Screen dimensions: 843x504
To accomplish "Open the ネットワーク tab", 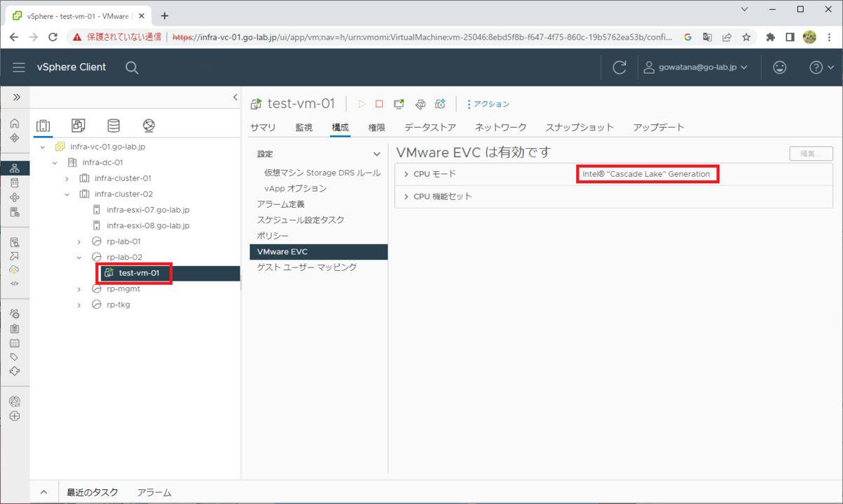I will click(501, 127).
